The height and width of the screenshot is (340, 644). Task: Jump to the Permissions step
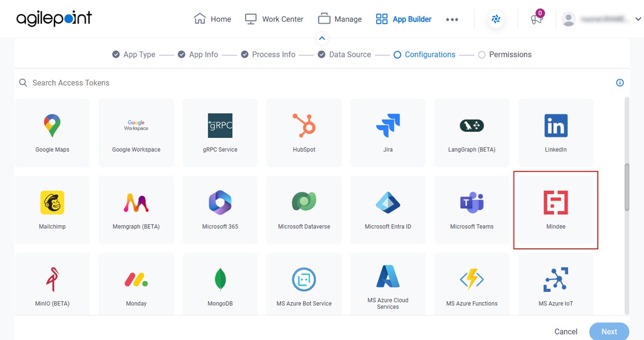coord(505,54)
